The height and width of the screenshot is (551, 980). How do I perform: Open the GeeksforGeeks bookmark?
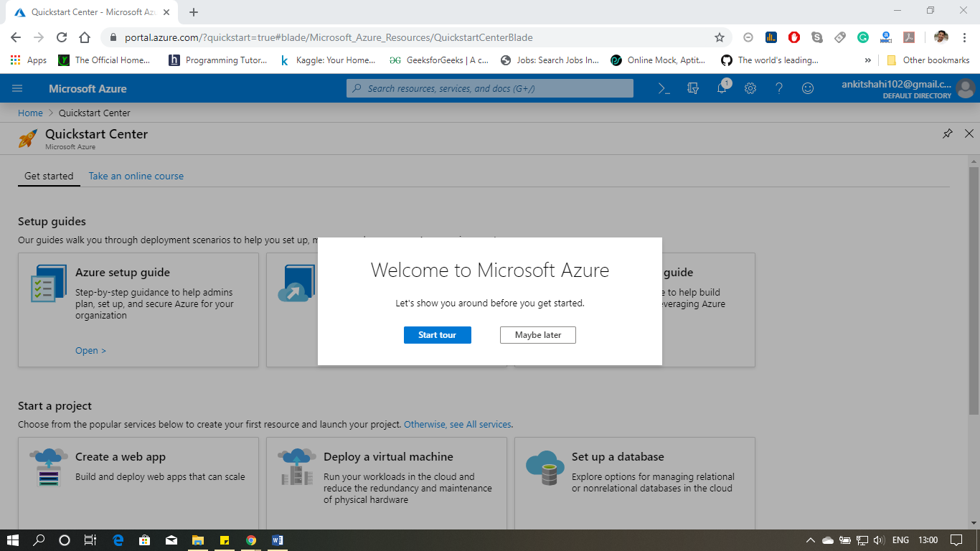439,60
